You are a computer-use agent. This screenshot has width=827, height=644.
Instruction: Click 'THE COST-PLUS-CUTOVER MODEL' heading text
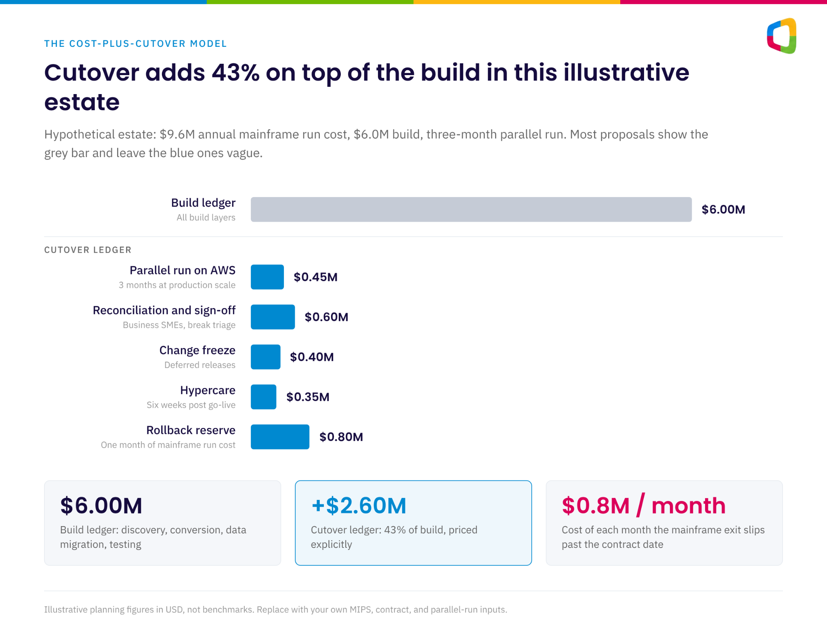[x=136, y=44]
